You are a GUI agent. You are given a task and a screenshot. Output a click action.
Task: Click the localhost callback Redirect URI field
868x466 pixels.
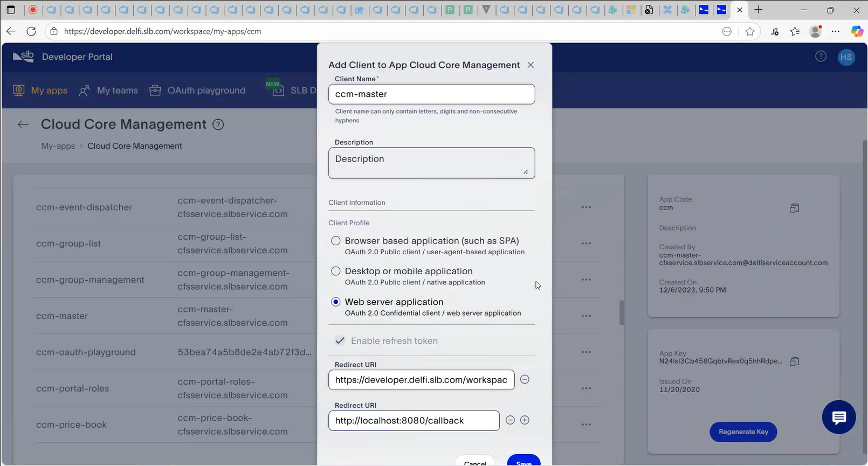414,421
